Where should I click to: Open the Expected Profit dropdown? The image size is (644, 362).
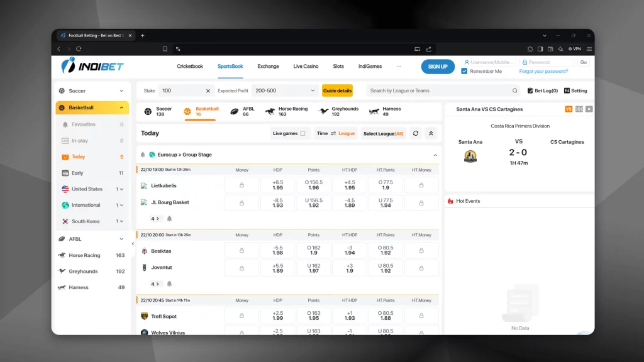point(285,90)
